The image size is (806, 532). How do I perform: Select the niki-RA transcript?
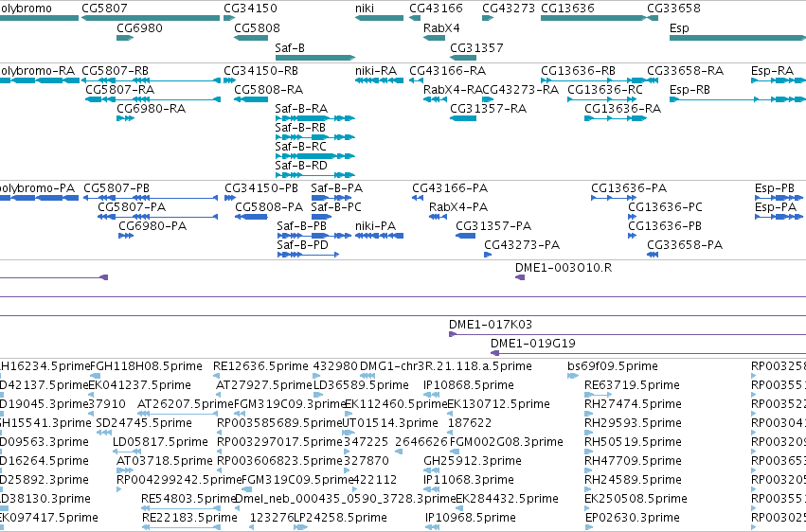[x=380, y=80]
